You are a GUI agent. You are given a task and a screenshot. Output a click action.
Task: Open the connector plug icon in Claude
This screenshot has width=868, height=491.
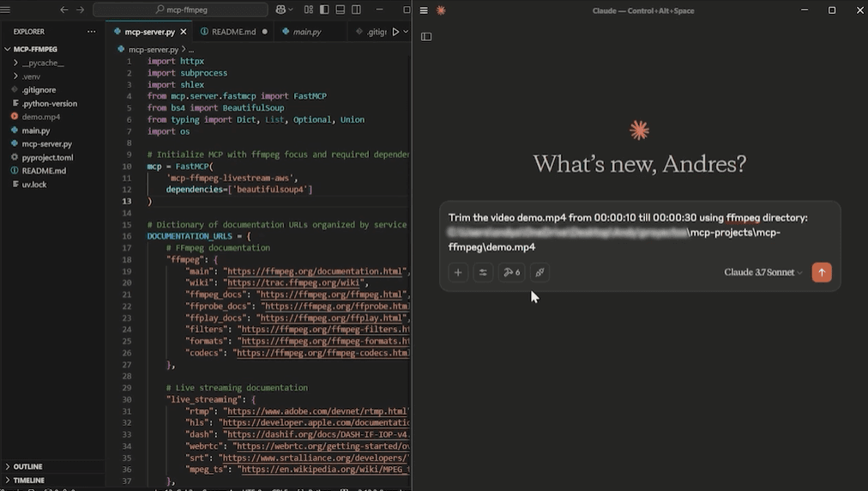tap(539, 272)
